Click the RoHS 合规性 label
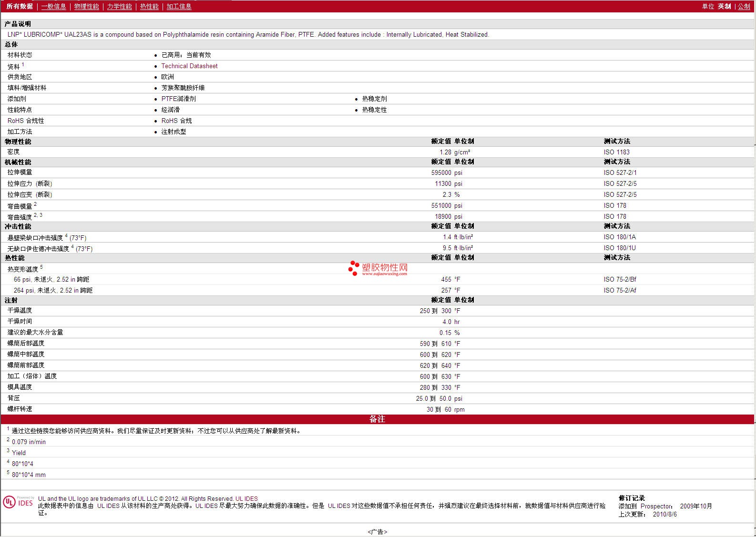Screen dimensions: 756x537 pos(26,121)
